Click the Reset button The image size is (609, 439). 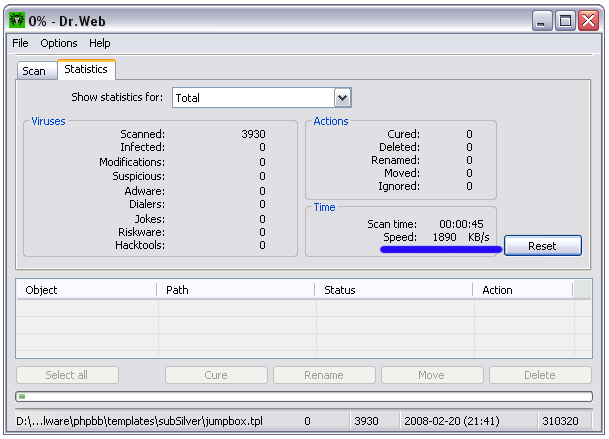pos(543,246)
